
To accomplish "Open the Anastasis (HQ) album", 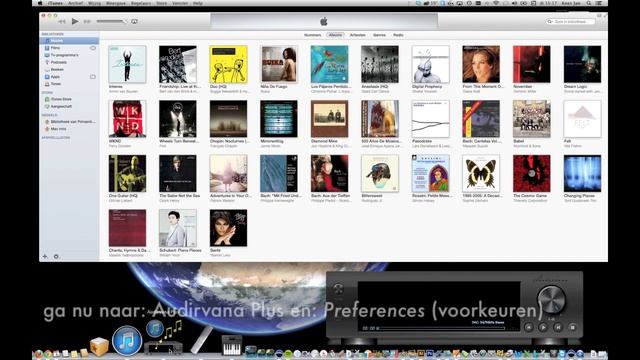I will pyautogui.click(x=380, y=64).
